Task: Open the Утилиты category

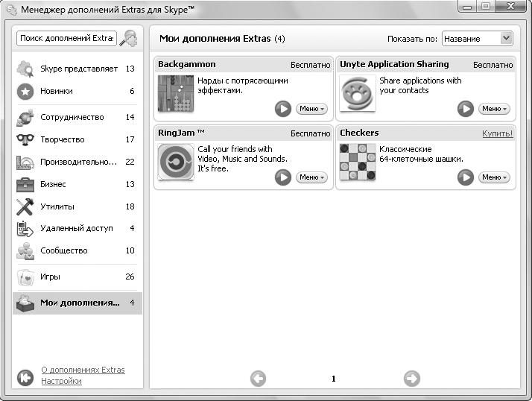Action: point(75,206)
